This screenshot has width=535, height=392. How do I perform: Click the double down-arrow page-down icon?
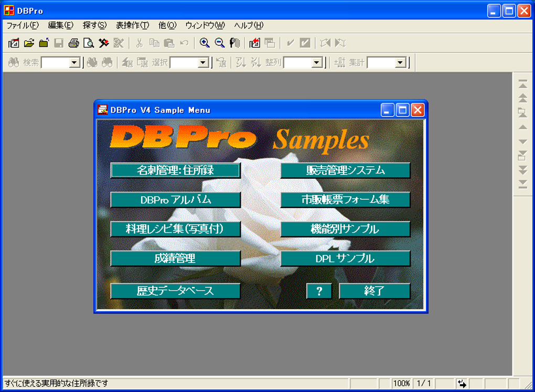(x=523, y=170)
